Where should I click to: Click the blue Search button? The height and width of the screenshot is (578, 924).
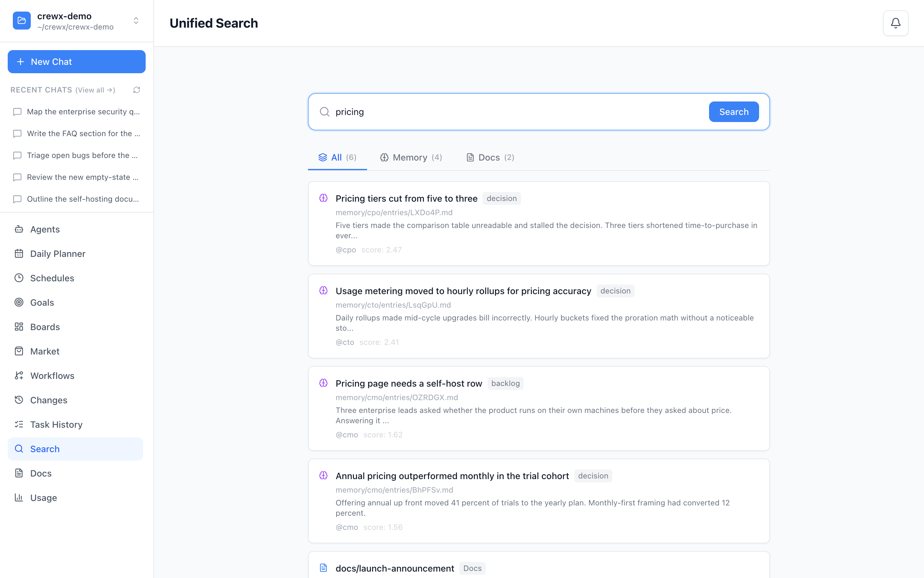tap(733, 112)
